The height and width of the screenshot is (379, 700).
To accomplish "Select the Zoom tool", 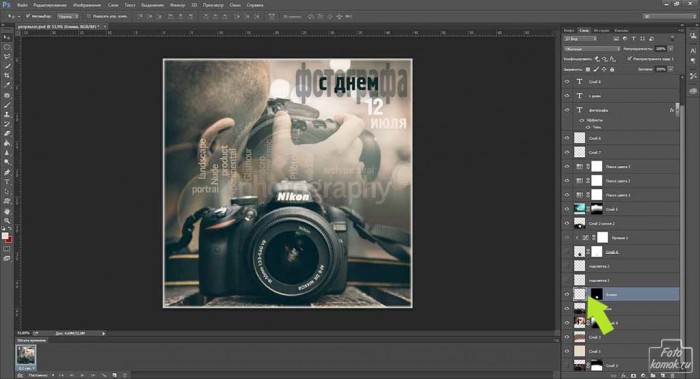I will (x=6, y=221).
